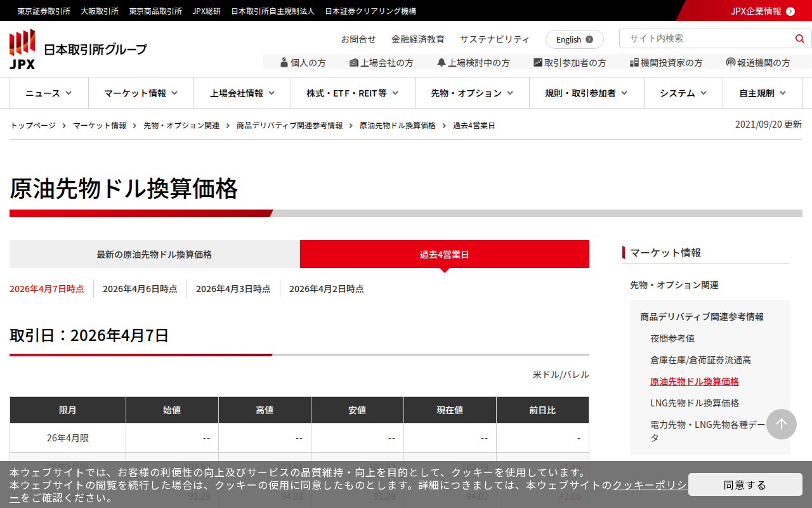Click the 安値 column header
Viewport: 812px width, 508px height.
click(x=357, y=410)
